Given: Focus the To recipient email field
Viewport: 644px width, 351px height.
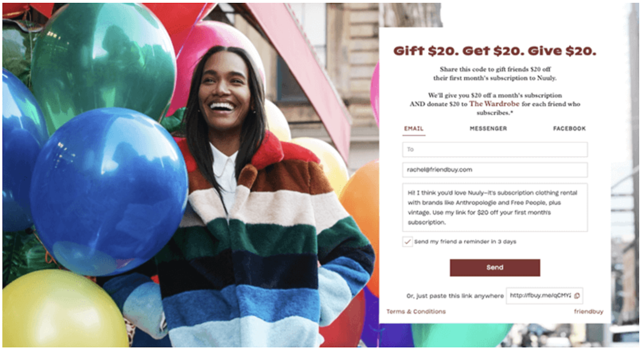Looking at the screenshot, I should pyautogui.click(x=495, y=150).
